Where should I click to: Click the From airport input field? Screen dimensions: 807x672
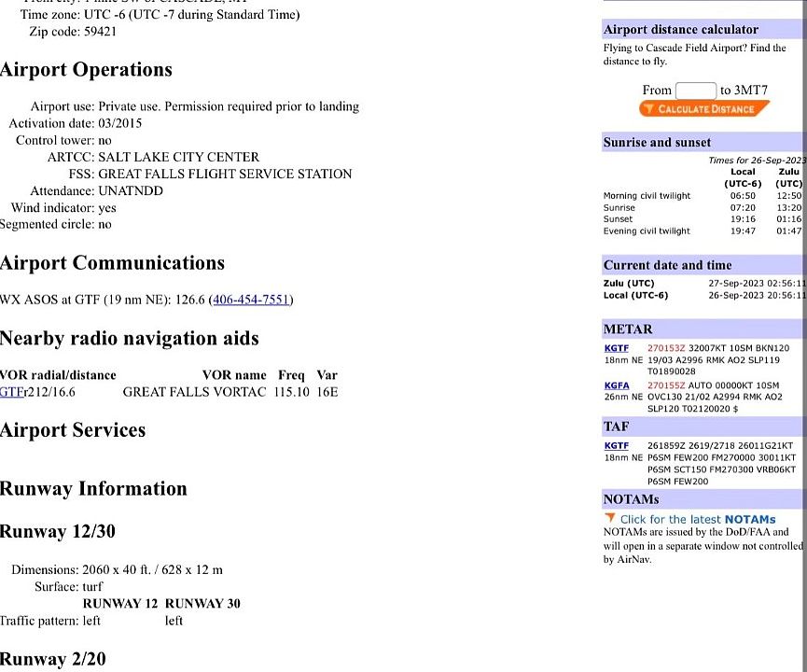click(x=695, y=91)
